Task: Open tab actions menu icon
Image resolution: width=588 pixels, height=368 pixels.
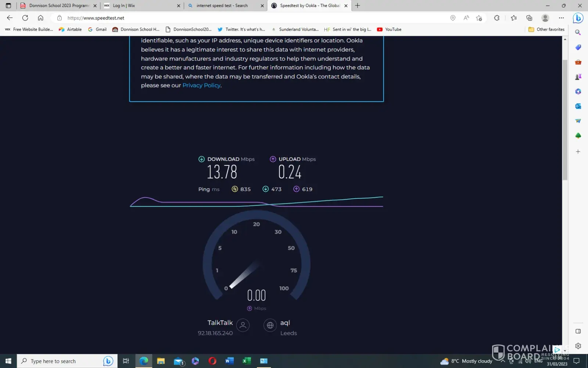Action: click(8, 6)
